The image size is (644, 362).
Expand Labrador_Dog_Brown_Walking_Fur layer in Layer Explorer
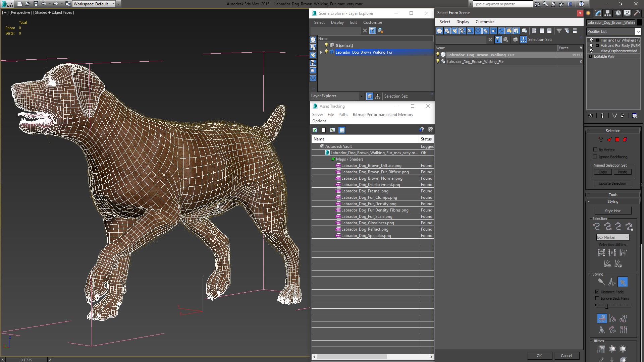tap(321, 52)
